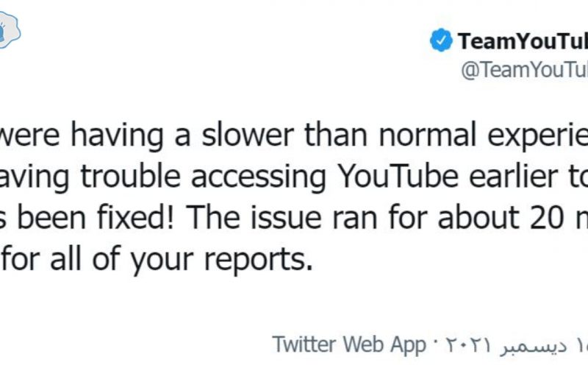Click the word "slower" in the tweet
Image resolution: width=588 pixels, height=368 pixels.
tap(248, 135)
